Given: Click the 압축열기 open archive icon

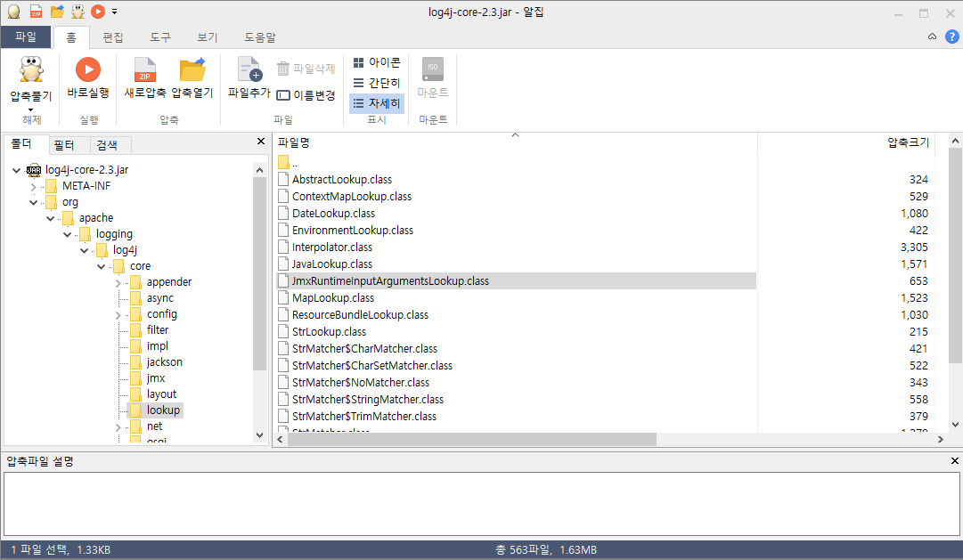Looking at the screenshot, I should [192, 69].
